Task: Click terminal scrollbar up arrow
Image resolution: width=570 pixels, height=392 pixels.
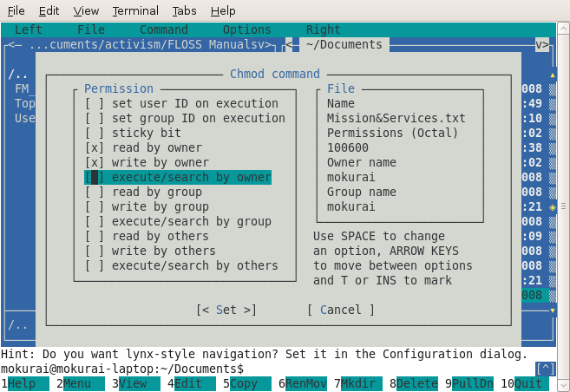Action: 563,29
